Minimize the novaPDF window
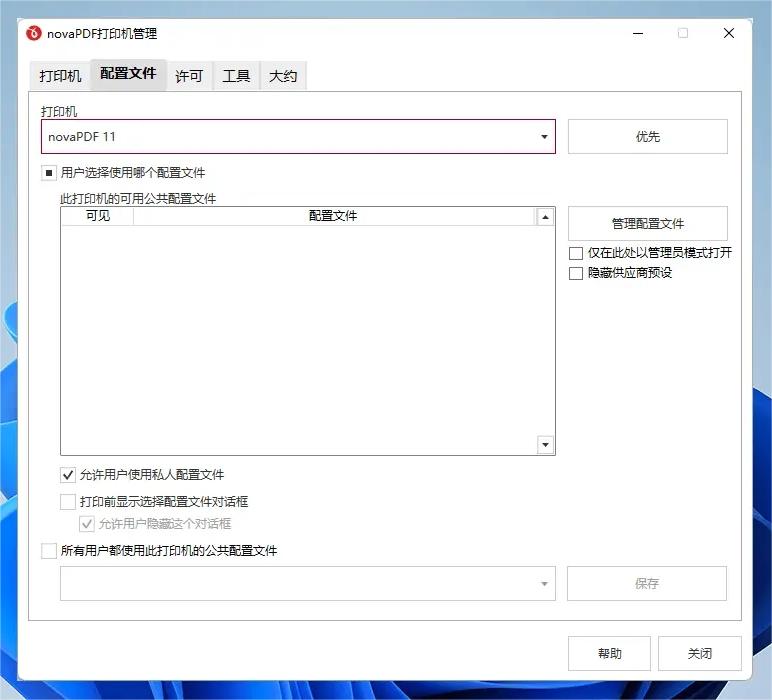 click(x=638, y=33)
